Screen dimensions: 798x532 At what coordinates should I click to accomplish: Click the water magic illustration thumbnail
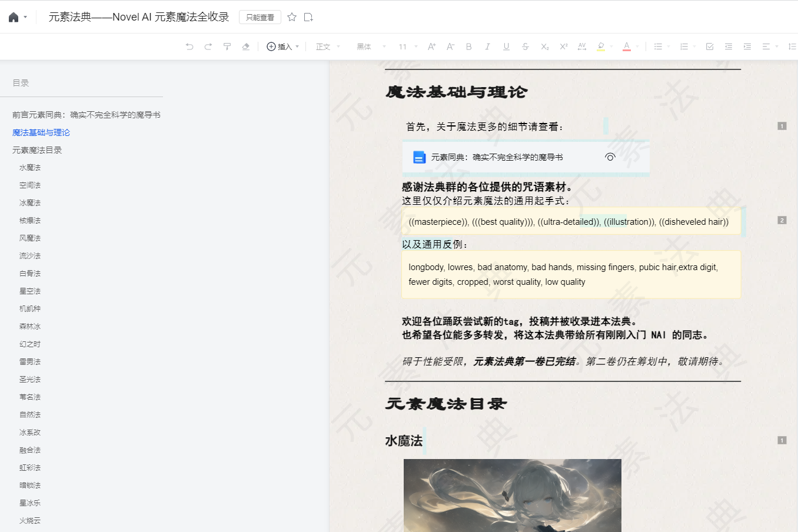(512, 497)
